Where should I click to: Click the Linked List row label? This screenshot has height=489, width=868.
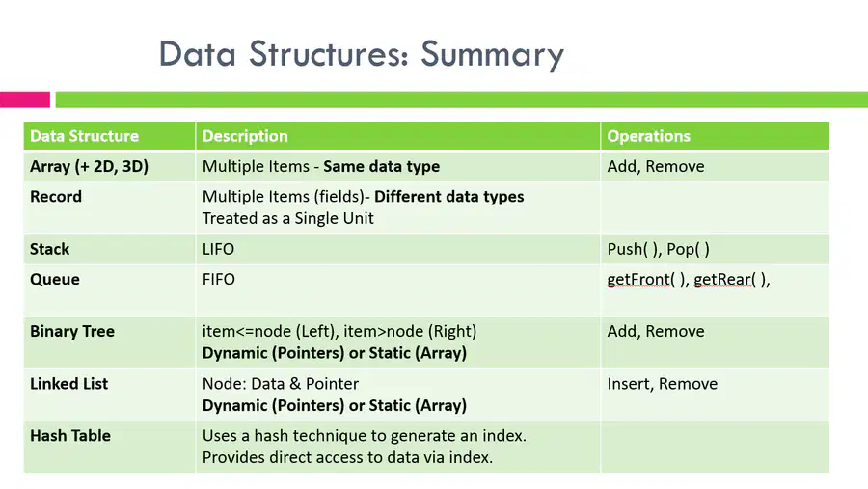coord(69,384)
